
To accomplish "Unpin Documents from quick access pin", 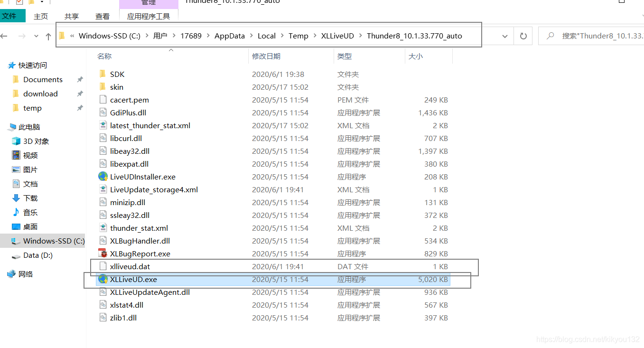I will 80,79.
